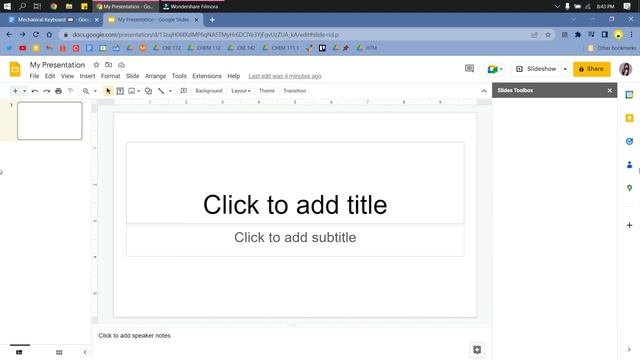Open the Insert menu

[x=87, y=76]
